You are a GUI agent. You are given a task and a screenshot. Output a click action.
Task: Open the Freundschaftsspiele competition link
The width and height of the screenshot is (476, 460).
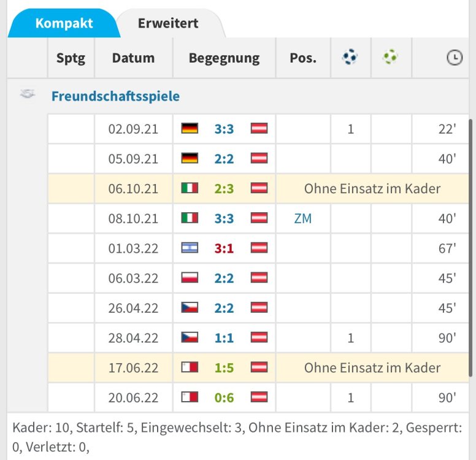click(115, 96)
